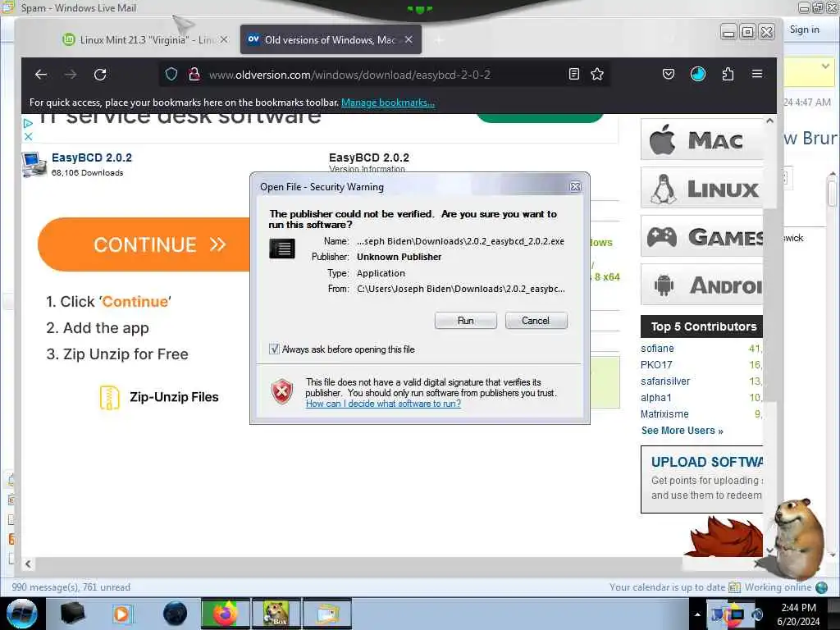
Task: Click the site security padlock icon
Action: point(194,75)
